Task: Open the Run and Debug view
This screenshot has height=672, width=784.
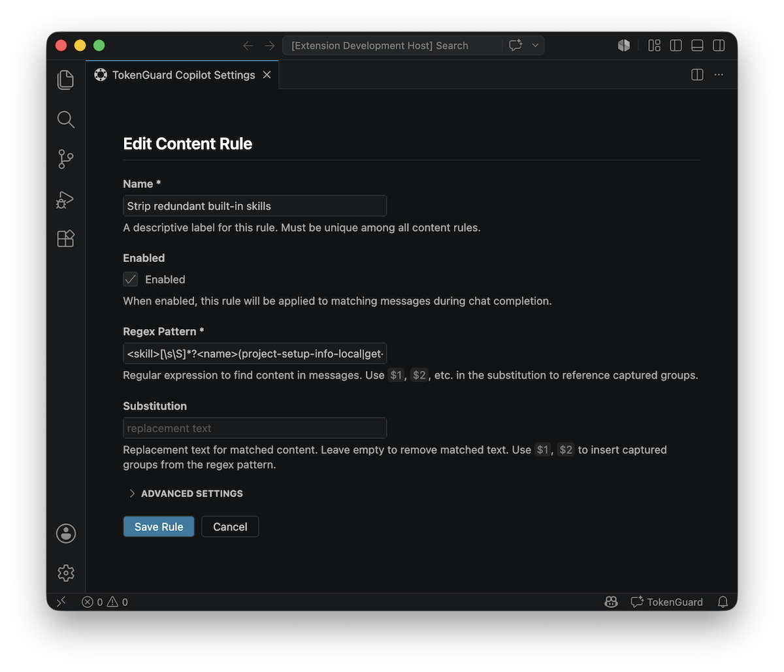Action: (x=66, y=199)
